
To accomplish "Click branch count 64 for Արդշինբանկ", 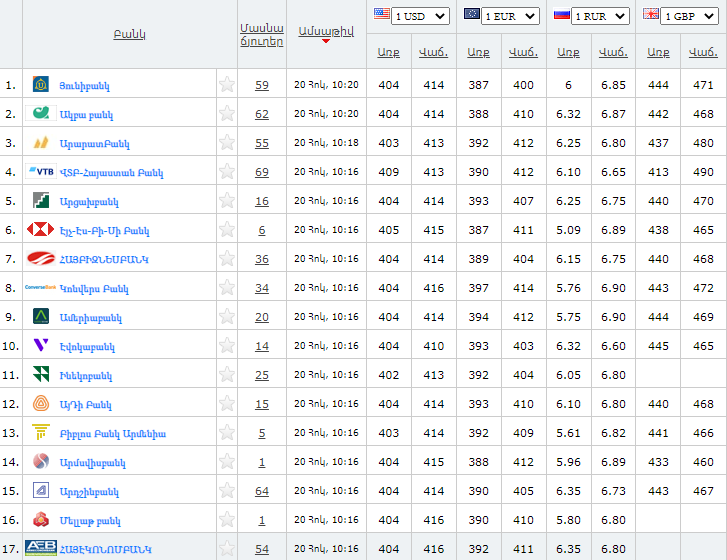I will 262,491.
